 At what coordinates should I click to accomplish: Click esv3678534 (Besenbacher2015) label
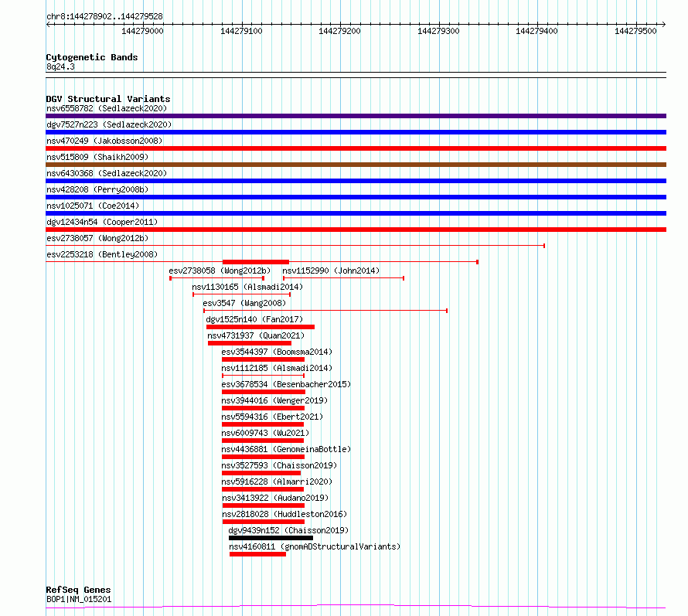coord(286,384)
